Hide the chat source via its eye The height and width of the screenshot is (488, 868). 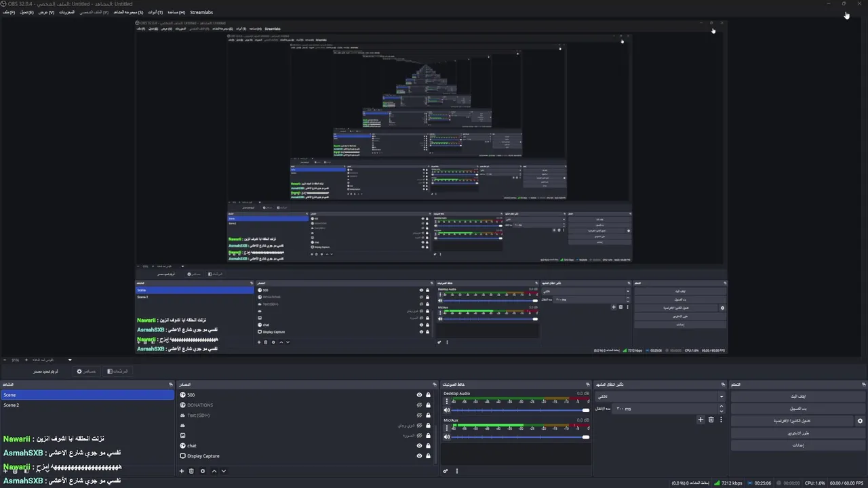(x=419, y=446)
